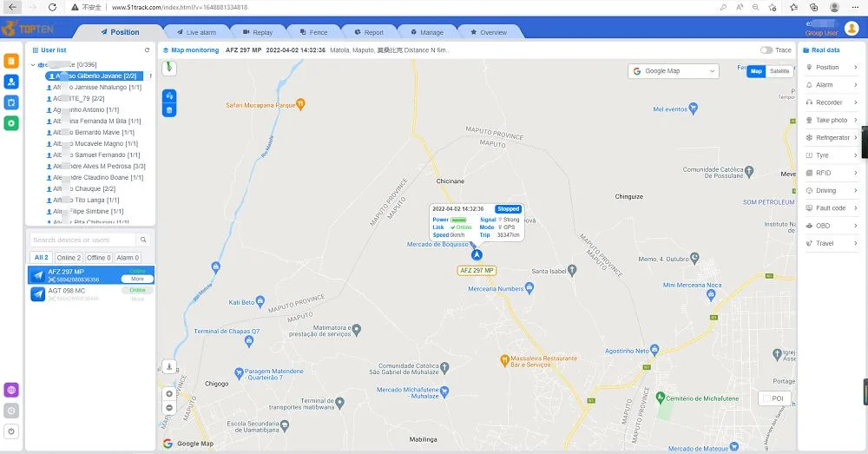Zoom in on the map
The width and height of the screenshot is (868, 454).
(x=169, y=393)
